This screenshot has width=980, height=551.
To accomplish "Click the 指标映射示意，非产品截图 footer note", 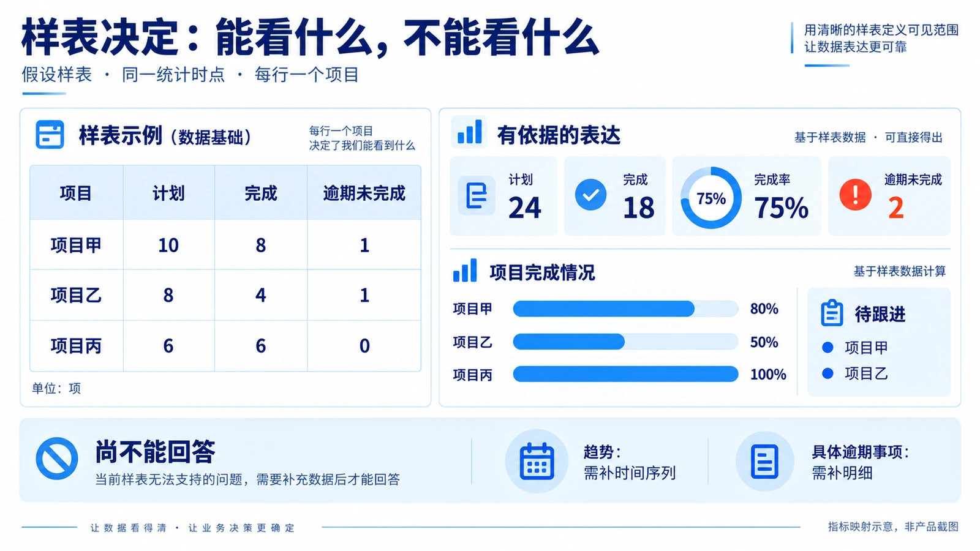I will tap(893, 527).
